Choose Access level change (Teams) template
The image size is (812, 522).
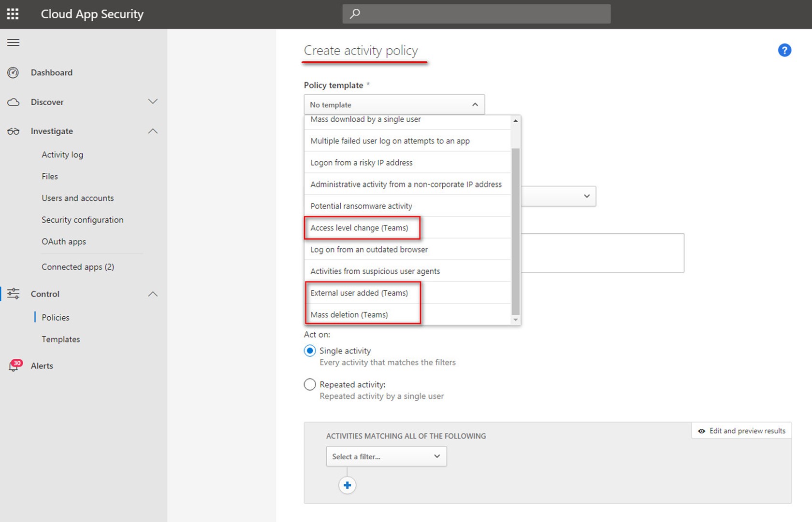tap(359, 228)
